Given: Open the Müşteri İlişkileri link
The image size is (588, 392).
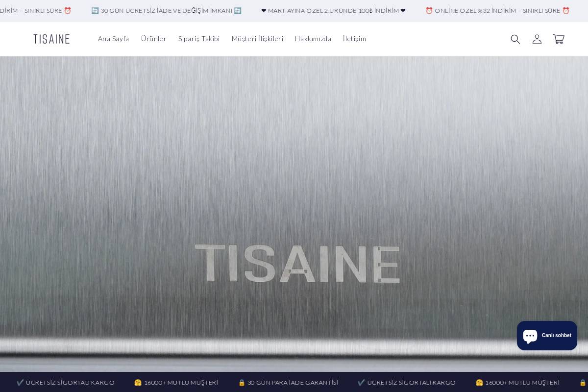Looking at the screenshot, I should (257, 39).
